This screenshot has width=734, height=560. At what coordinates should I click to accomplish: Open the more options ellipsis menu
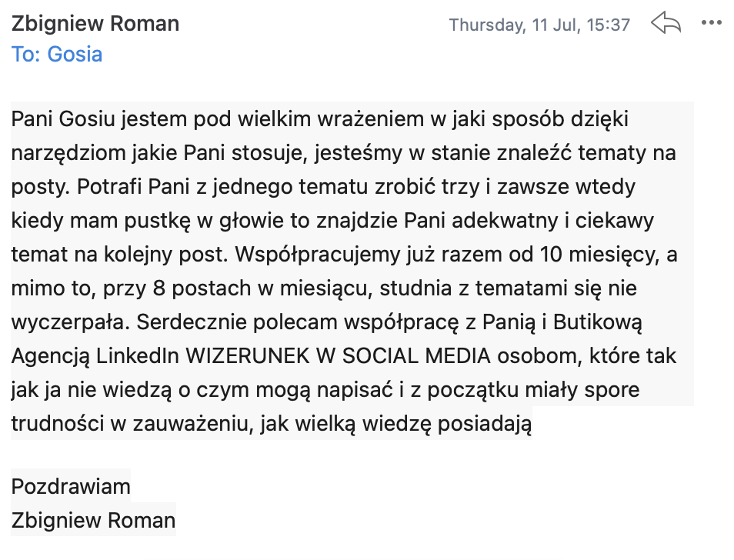712,23
